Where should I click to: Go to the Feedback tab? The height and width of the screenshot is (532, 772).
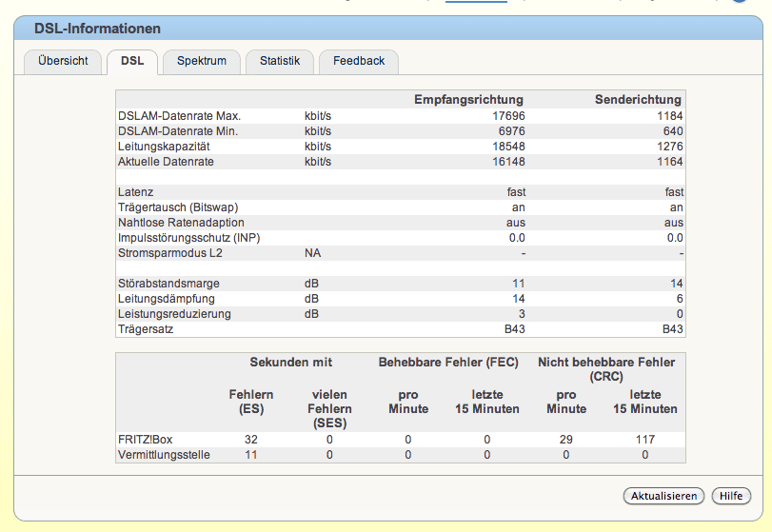tap(359, 61)
